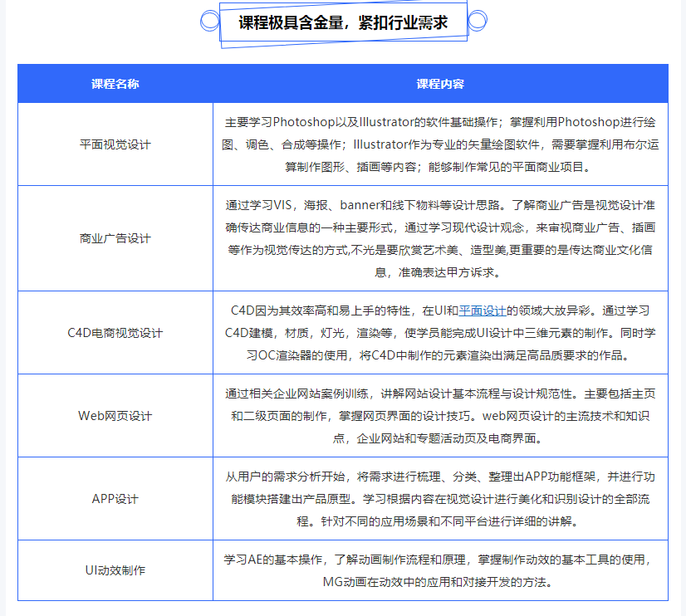This screenshot has width=686, height=616.
Task: Click the line starting C4D建模，材质，灯光
Action: click(x=440, y=333)
